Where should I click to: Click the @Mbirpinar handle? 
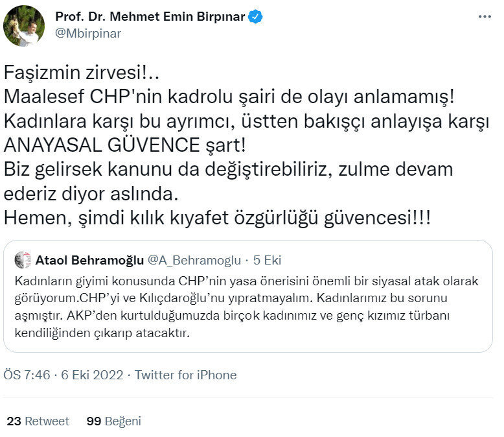point(88,34)
